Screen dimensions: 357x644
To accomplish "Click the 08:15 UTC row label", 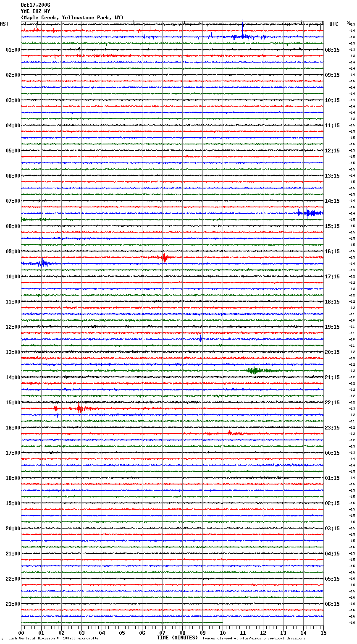I will (332, 50).
